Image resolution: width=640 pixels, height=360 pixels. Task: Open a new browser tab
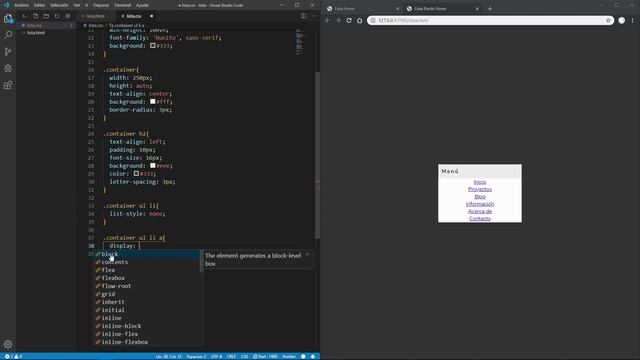coord(490,9)
